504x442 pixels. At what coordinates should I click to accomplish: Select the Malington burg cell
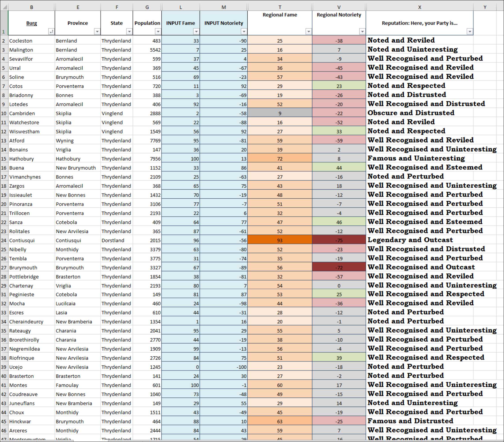[32, 50]
